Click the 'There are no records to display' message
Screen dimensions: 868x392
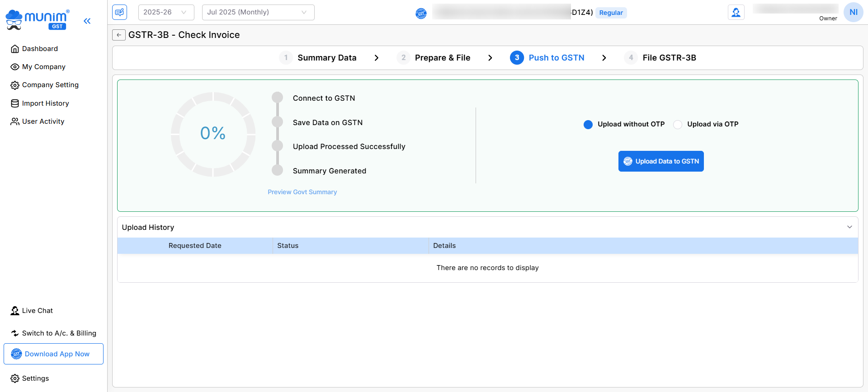pos(487,268)
